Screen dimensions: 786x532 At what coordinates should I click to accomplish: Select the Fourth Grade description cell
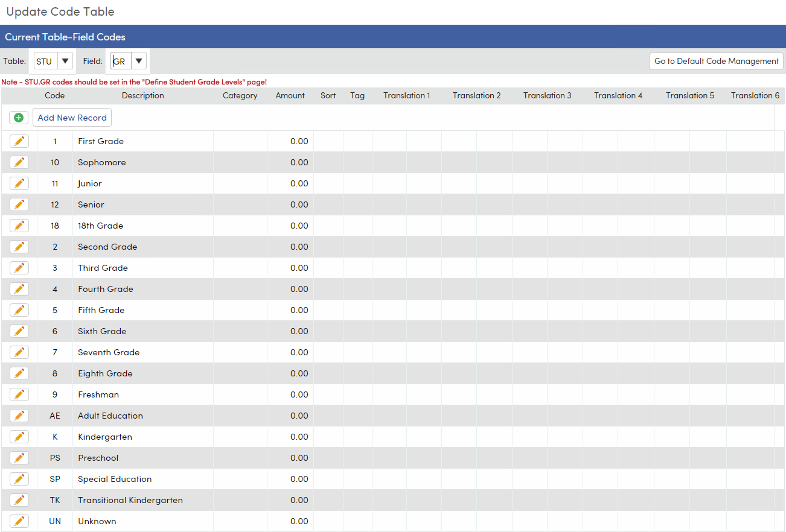point(143,289)
